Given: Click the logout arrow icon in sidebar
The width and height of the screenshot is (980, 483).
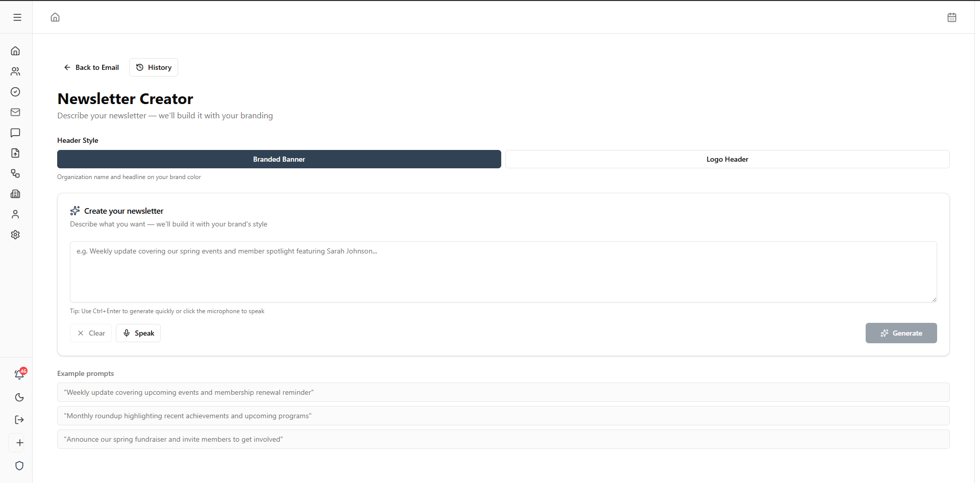Looking at the screenshot, I should tap(19, 420).
